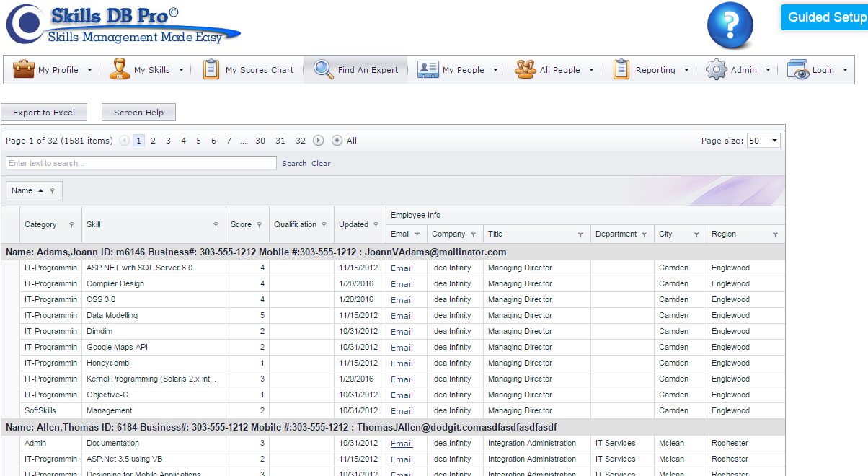Toggle sort arrow on Name group chip
The image size is (868, 476).
coord(40,190)
